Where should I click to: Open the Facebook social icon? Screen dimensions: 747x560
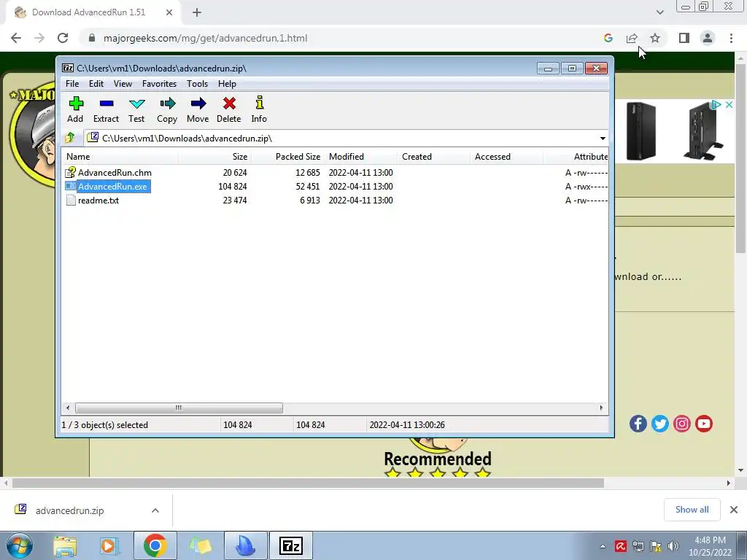point(638,424)
